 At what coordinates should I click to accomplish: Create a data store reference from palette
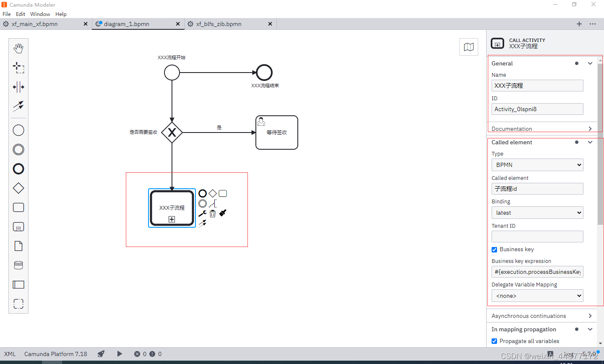(18, 265)
